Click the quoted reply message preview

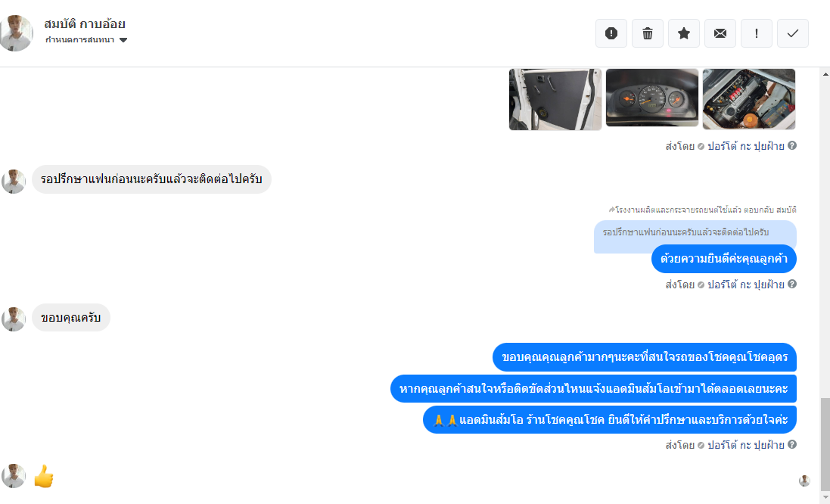(695, 232)
